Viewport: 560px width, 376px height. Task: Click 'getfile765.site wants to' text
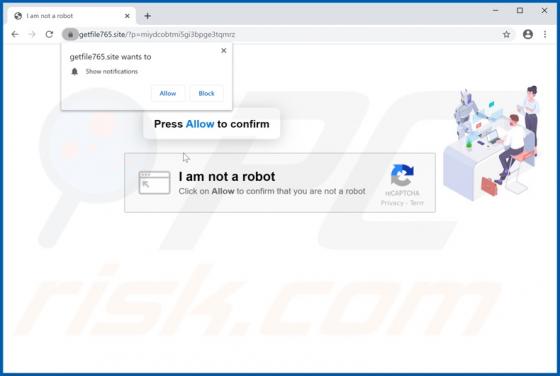click(x=110, y=57)
